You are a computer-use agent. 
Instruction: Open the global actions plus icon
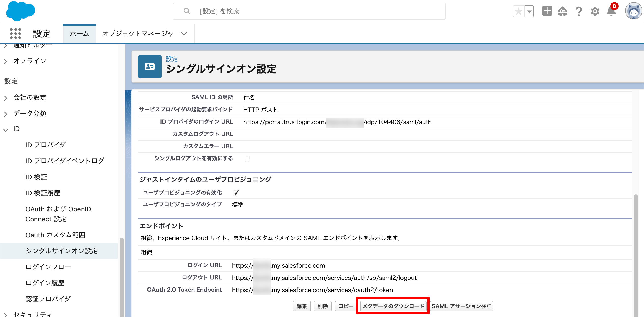[547, 11]
